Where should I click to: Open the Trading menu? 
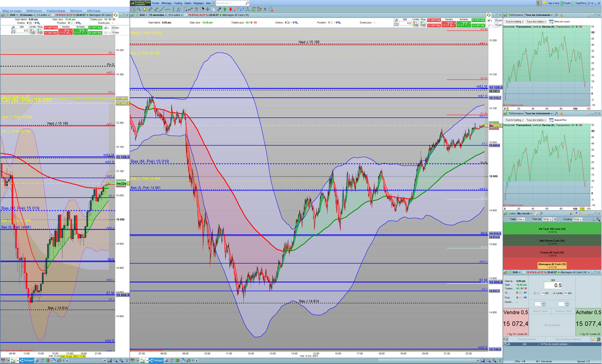click(178, 3)
